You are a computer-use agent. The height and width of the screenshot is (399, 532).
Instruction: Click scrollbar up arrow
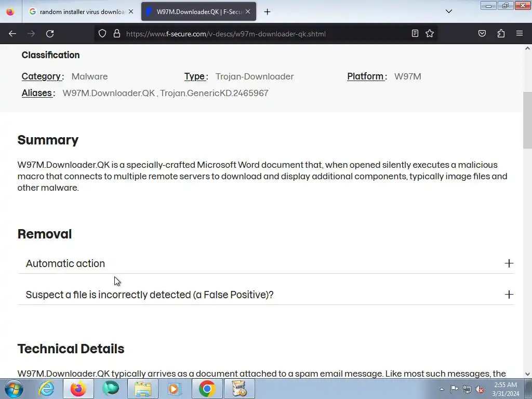click(x=527, y=48)
